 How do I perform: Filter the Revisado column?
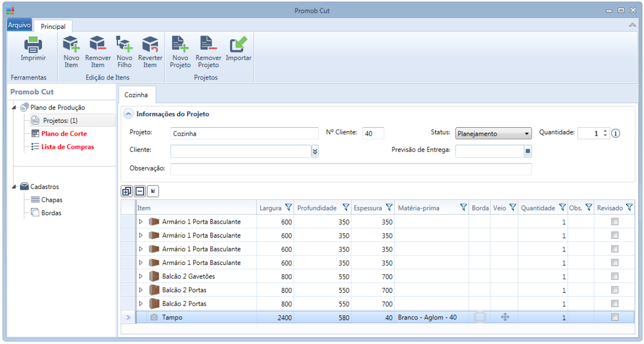[629, 208]
